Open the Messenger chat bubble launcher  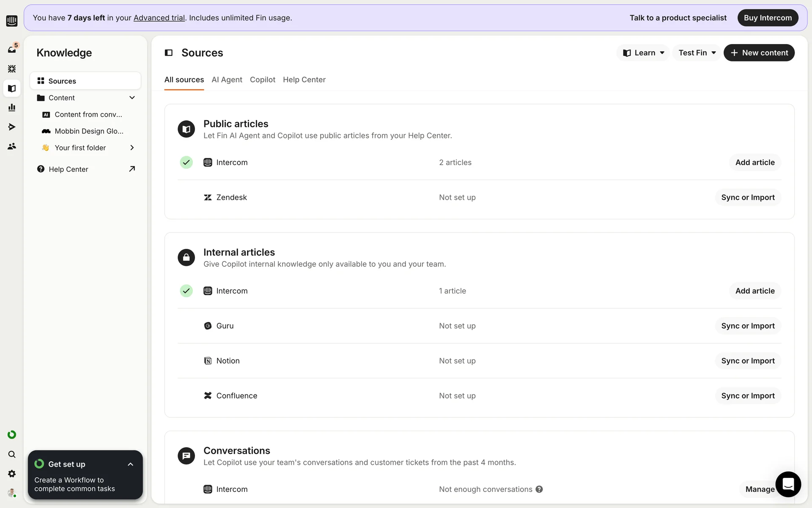click(788, 484)
